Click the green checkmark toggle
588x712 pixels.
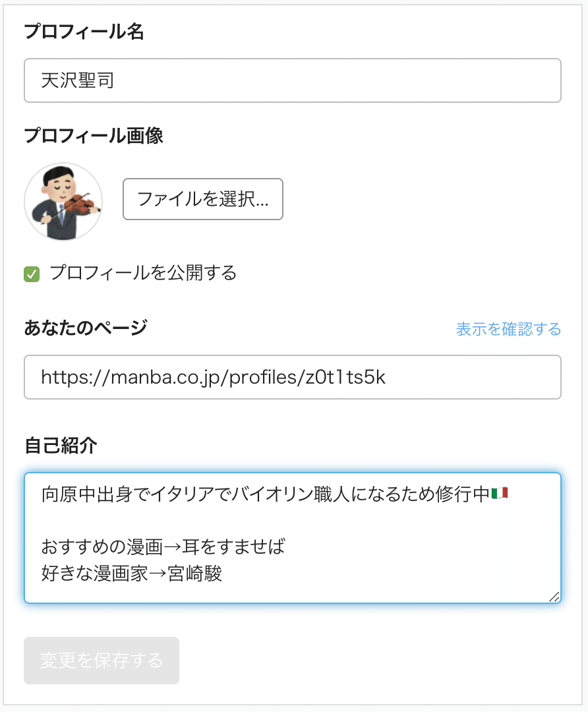click(31, 273)
